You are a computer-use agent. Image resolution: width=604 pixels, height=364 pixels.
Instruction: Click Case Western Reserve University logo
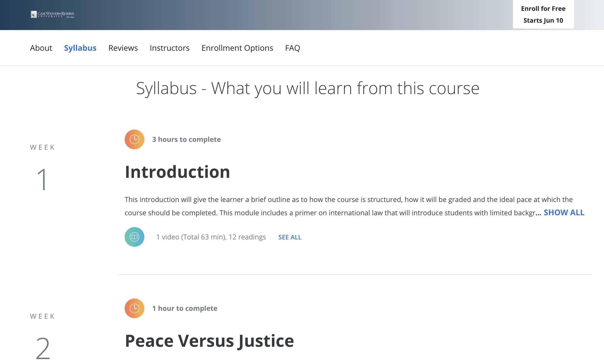(x=52, y=15)
